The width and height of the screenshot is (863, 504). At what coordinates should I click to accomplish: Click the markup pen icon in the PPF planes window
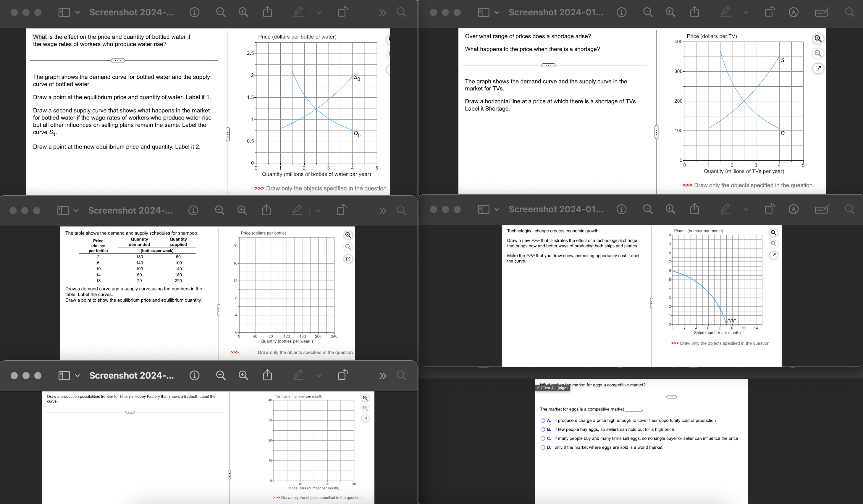725,209
